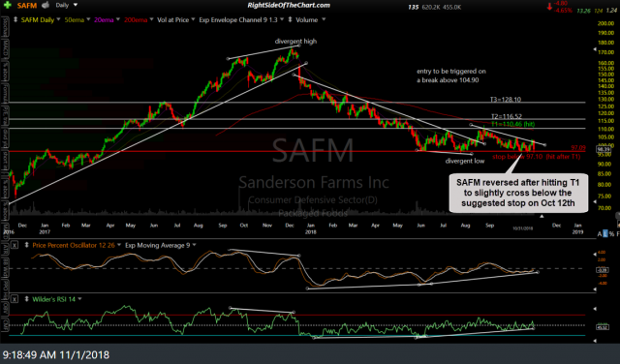620x364 pixels.
Task: Click the T2=116.52 target label
Action: click(x=507, y=116)
